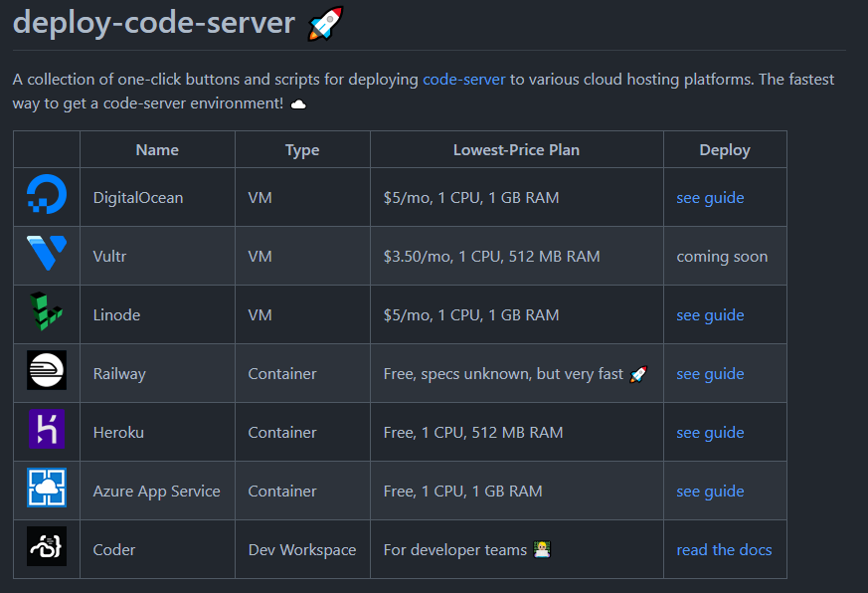This screenshot has width=868, height=593.
Task: Click the Vultr logo icon
Action: (47, 253)
